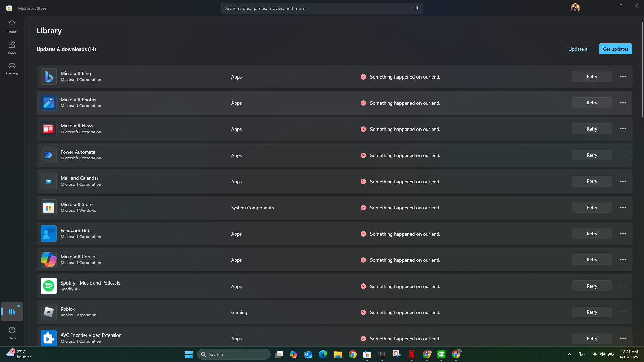Retry Power Automate update
This screenshot has width=644, height=362.
(592, 155)
